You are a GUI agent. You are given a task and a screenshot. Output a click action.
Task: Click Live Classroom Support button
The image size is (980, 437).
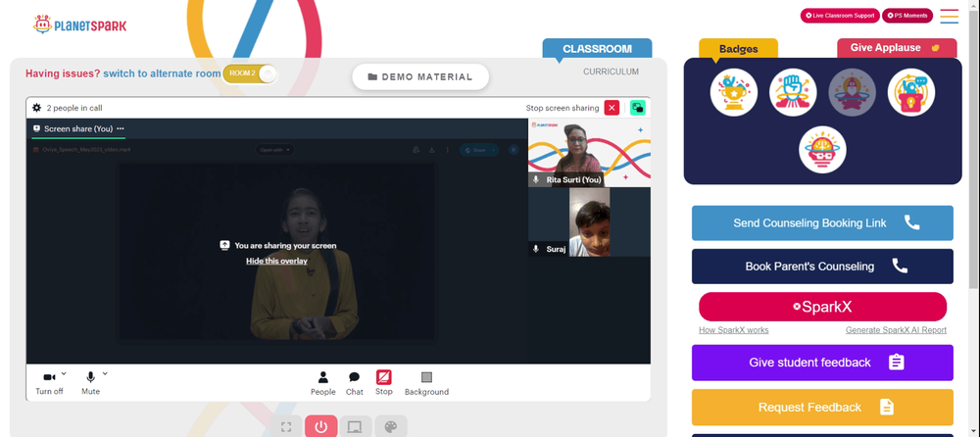point(840,16)
